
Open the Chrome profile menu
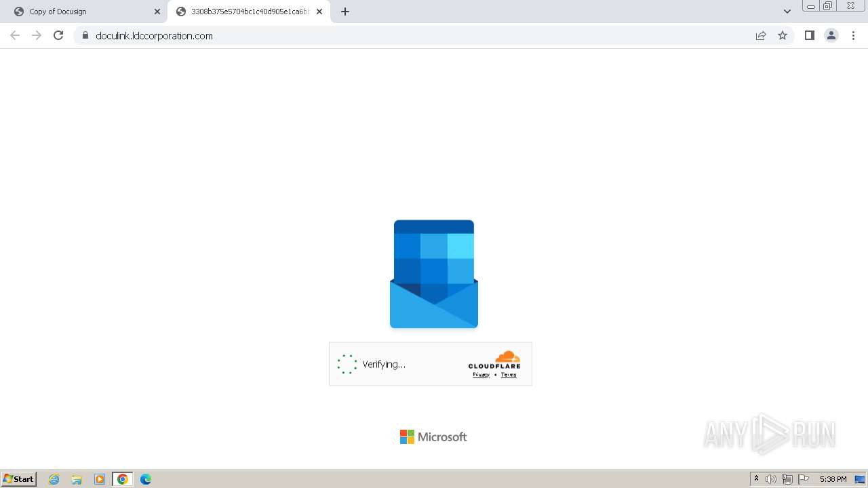tap(831, 35)
